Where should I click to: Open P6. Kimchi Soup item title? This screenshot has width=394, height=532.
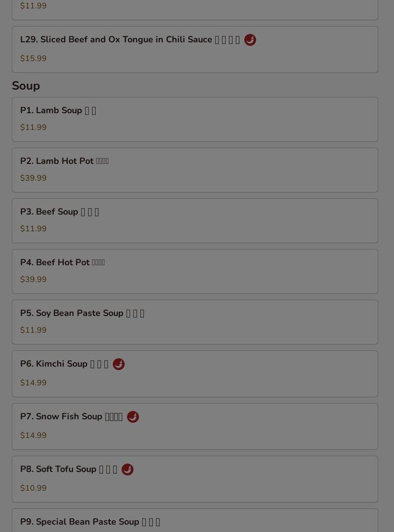point(54,364)
